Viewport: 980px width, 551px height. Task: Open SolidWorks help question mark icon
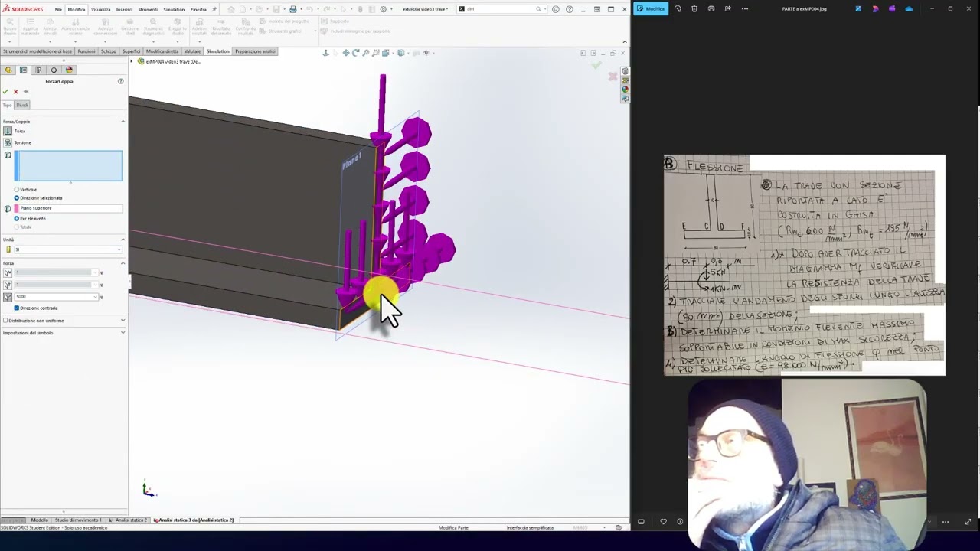coord(569,9)
